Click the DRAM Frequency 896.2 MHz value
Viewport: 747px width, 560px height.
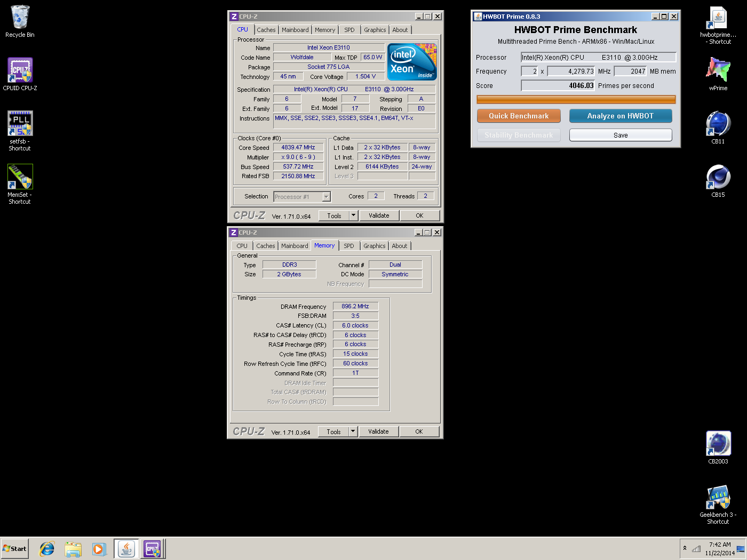coord(355,306)
